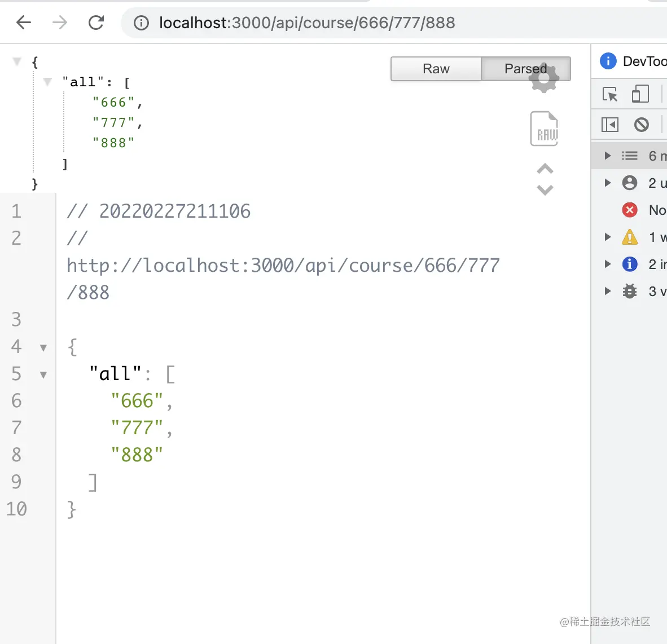Select the red errors icon
The image size is (667, 644).
click(x=630, y=210)
